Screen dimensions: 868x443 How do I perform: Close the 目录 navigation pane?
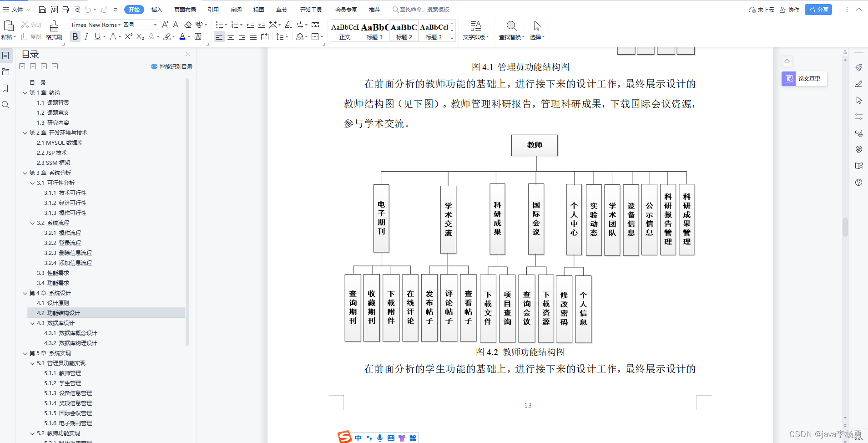pos(187,54)
